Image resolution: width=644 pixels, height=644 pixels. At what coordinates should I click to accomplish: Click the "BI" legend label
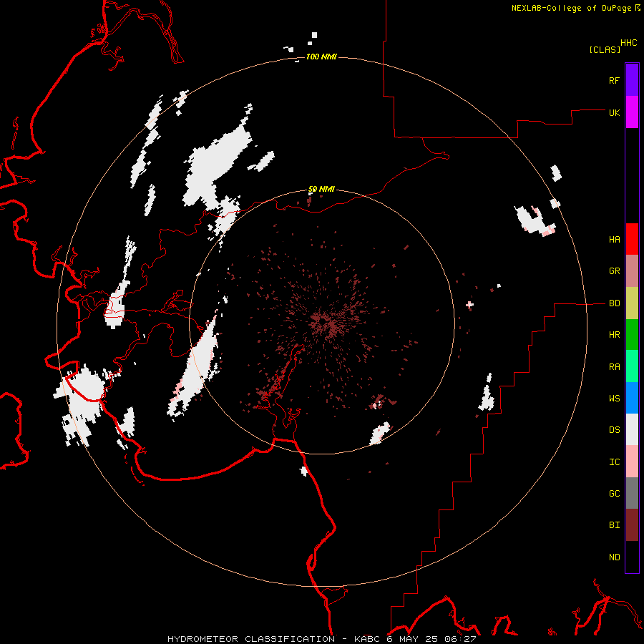point(614,525)
